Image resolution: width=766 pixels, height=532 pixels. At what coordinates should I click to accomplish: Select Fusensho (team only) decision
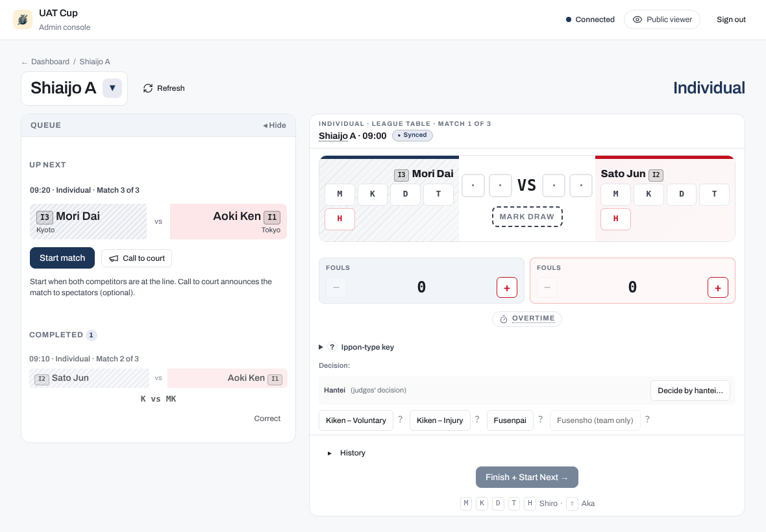(x=595, y=420)
